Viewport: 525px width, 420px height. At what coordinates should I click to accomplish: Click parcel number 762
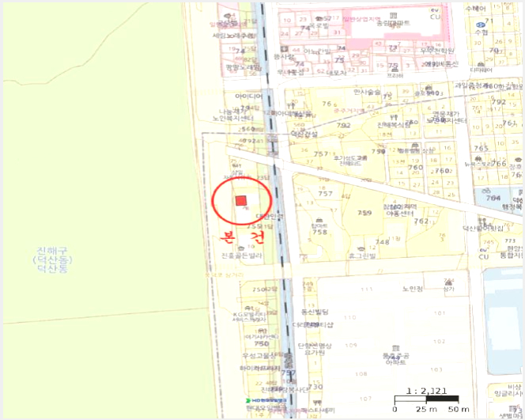point(421,221)
